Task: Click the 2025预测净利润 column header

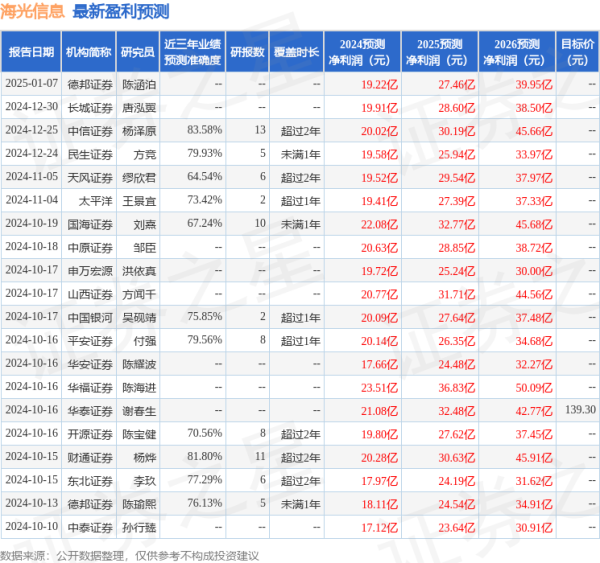Action: pyautogui.click(x=440, y=52)
